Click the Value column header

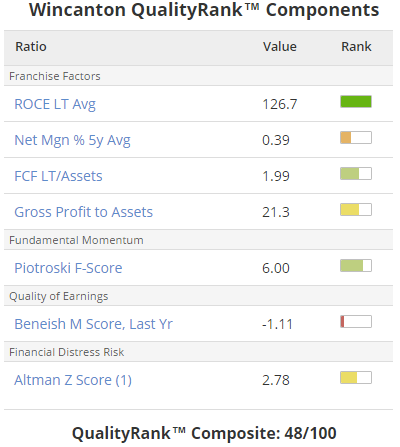click(280, 47)
